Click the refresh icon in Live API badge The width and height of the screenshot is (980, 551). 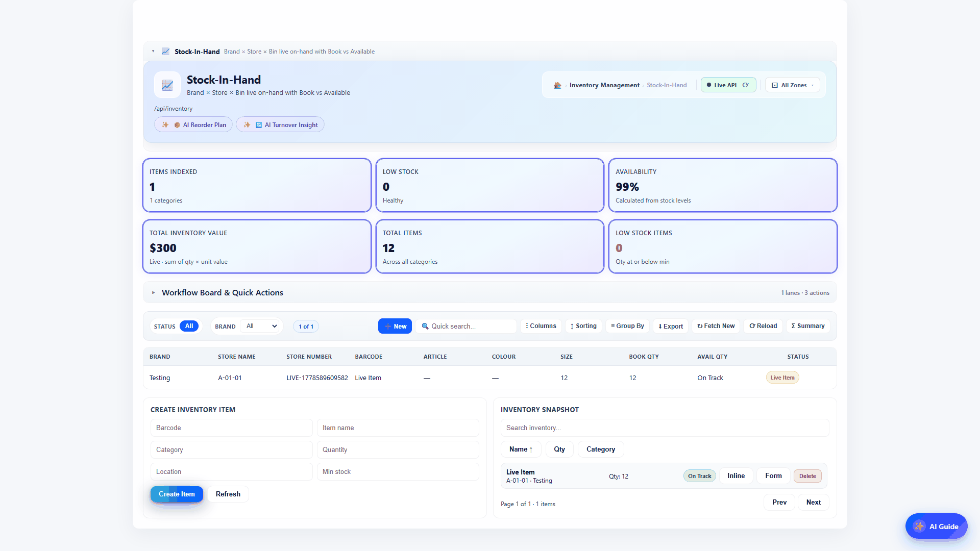pyautogui.click(x=746, y=85)
